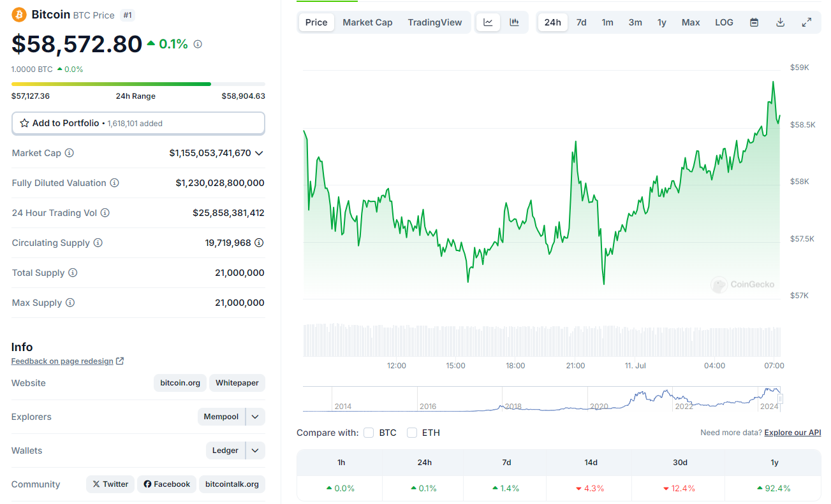The width and height of the screenshot is (831, 504).
Task: Click the price peak near $59K on chart
Action: [x=773, y=82]
